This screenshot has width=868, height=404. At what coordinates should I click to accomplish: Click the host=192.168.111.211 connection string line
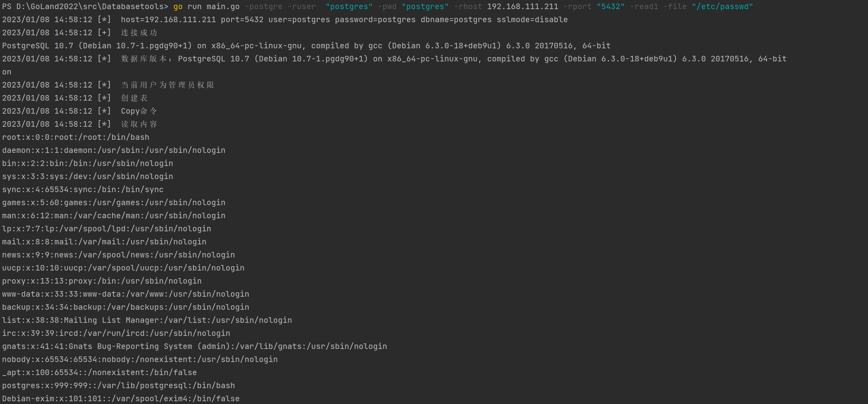click(285, 20)
